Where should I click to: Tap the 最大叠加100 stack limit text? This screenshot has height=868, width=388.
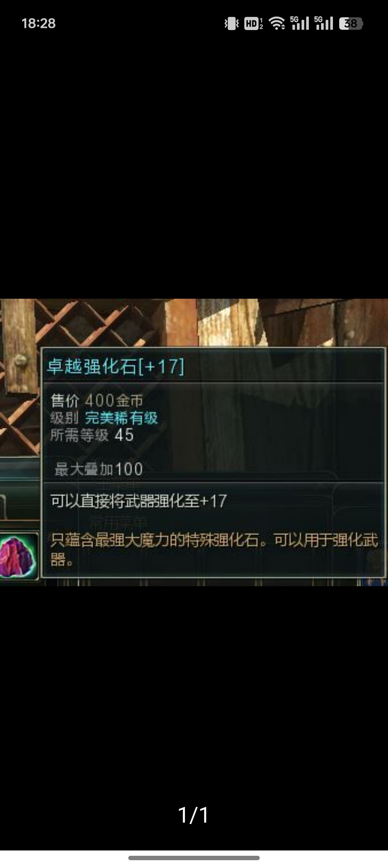click(x=99, y=469)
